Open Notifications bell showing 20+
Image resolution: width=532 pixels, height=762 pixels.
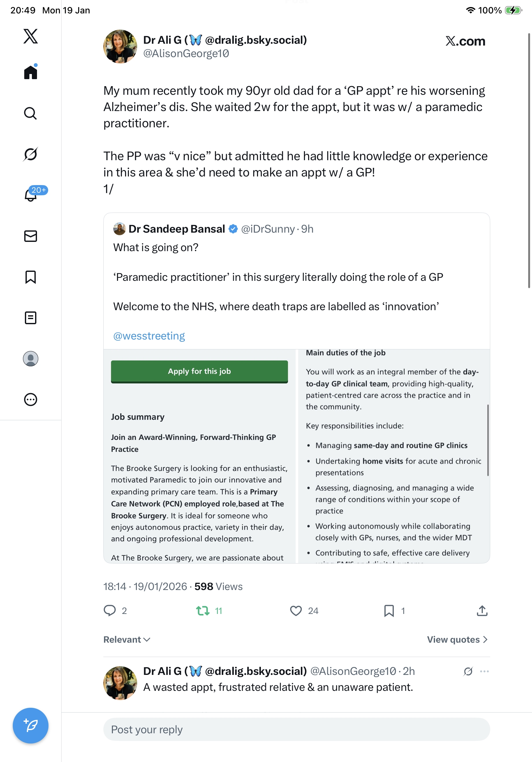click(31, 195)
